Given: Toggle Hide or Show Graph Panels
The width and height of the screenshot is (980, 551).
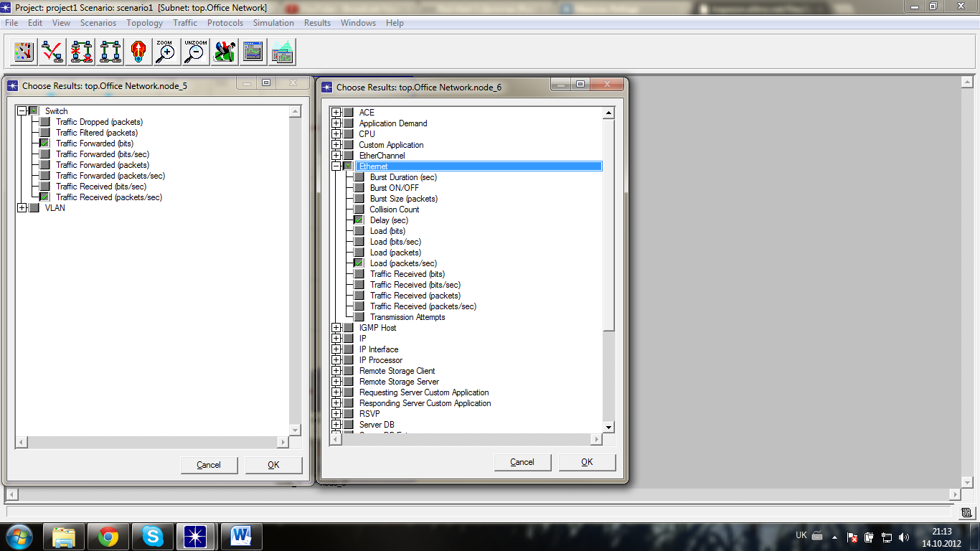Looking at the screenshot, I should tap(283, 52).
